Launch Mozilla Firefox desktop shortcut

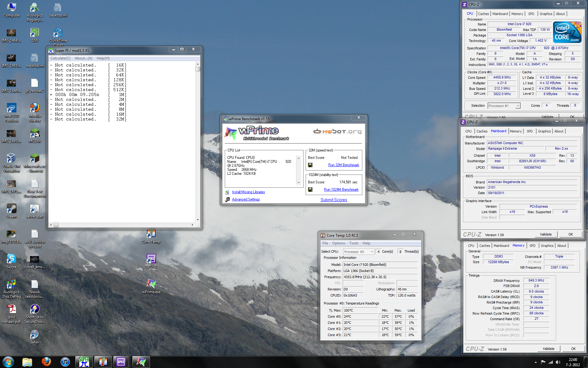[35, 113]
